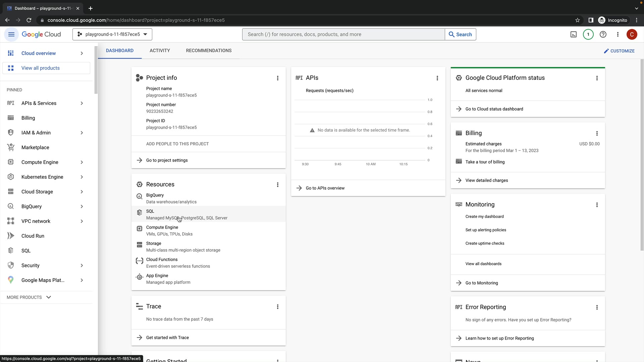644x362 pixels.
Task: Open Go to project settings link
Action: pyautogui.click(x=167, y=160)
